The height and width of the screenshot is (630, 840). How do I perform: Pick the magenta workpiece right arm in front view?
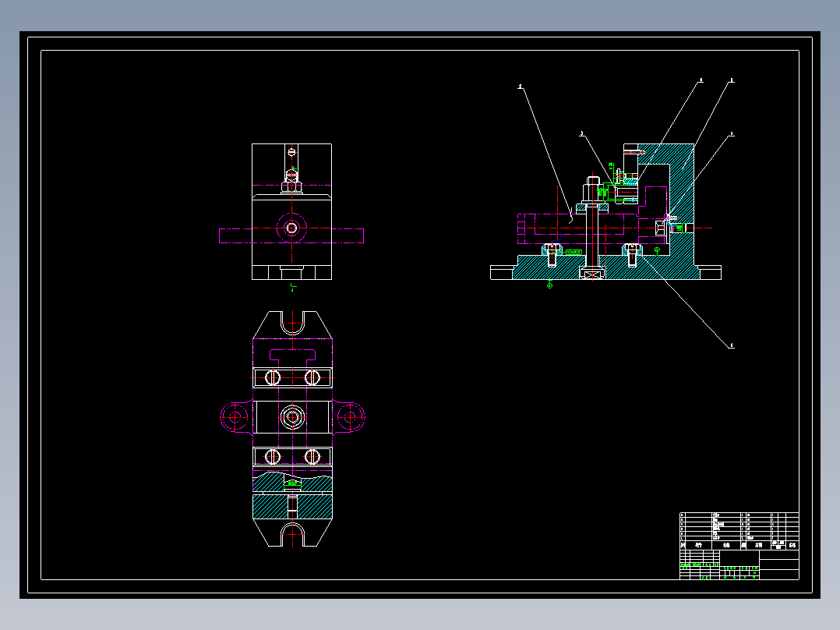pyautogui.click(x=348, y=236)
